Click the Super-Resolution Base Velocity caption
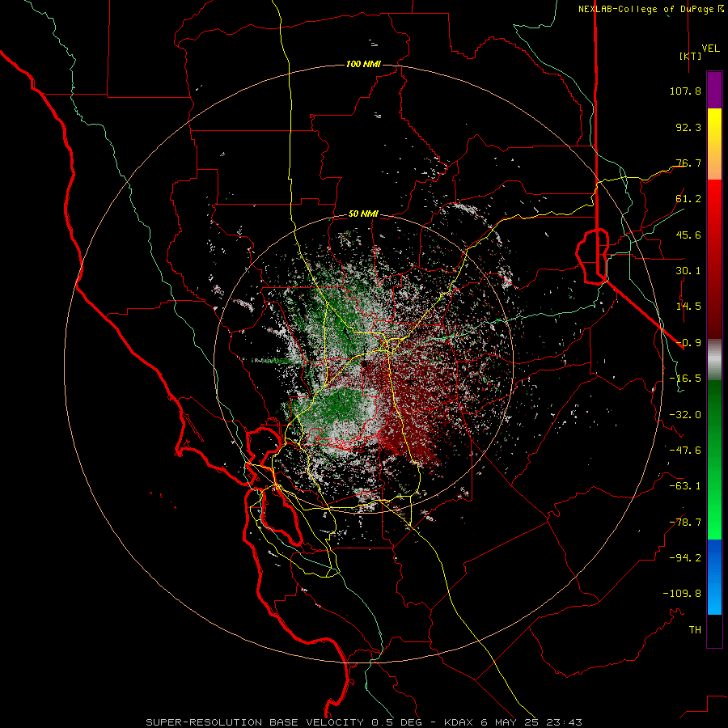 coord(364,722)
